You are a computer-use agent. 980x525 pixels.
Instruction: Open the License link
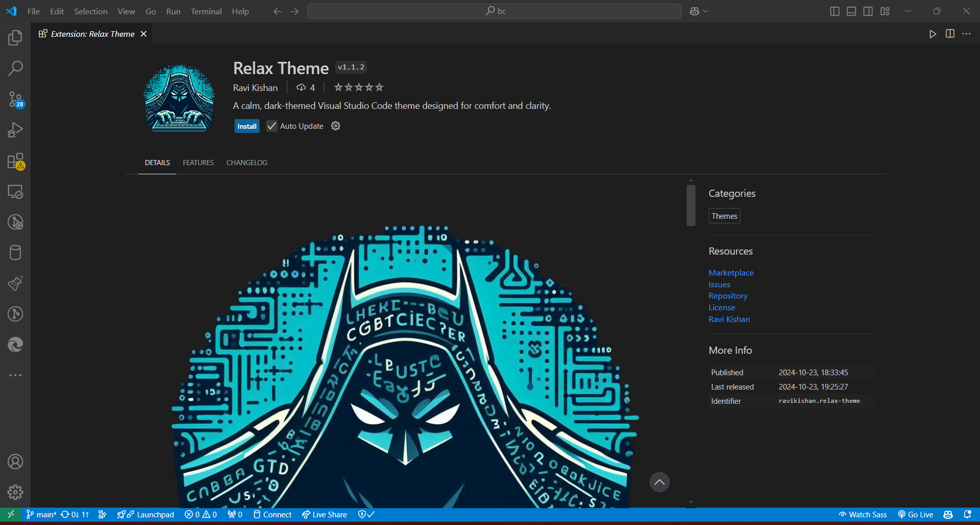click(x=721, y=308)
